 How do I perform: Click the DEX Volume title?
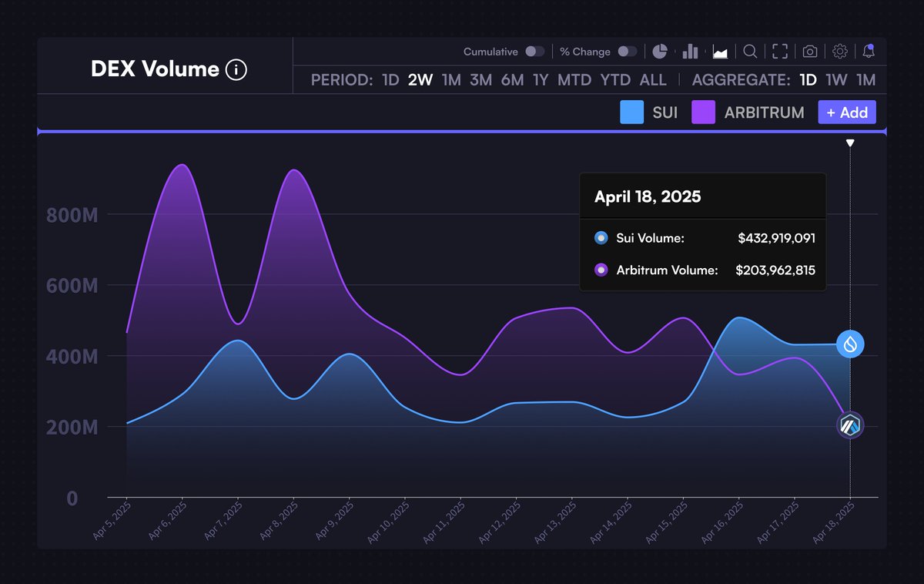(x=155, y=69)
